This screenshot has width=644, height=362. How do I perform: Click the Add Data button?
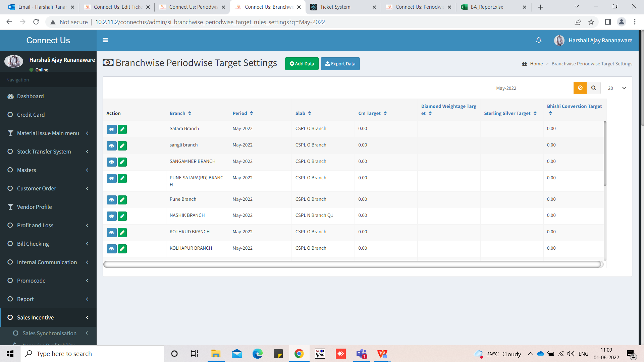point(302,64)
